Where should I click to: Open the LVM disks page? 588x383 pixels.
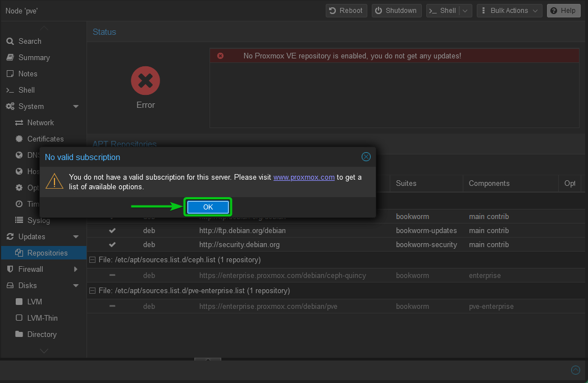tap(34, 302)
